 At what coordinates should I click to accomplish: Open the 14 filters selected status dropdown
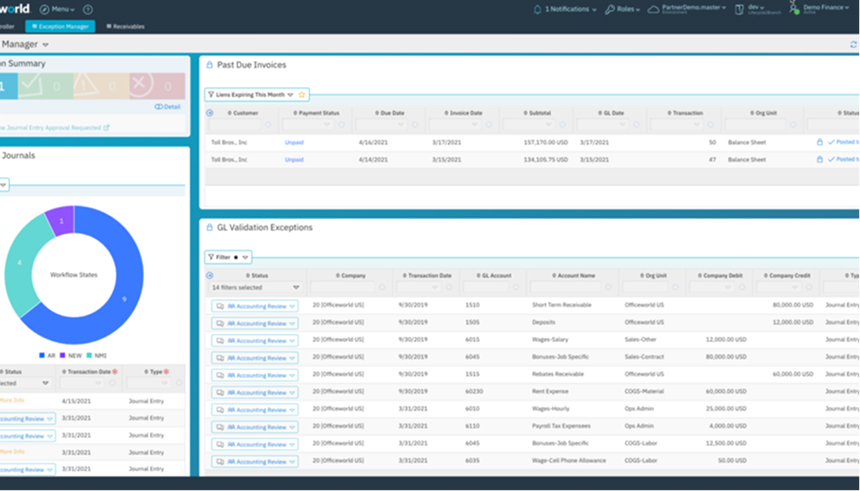(256, 287)
